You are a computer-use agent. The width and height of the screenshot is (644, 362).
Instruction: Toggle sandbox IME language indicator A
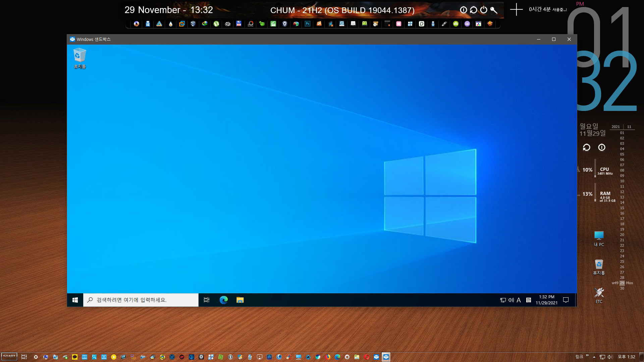tap(519, 300)
